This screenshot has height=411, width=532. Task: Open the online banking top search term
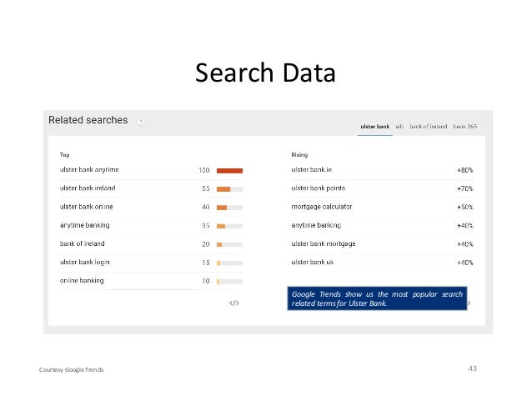click(x=82, y=281)
